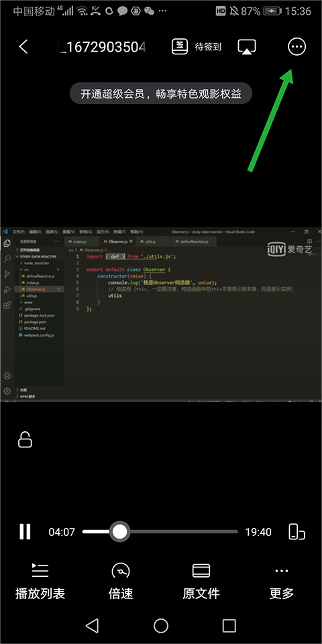Click the playback progress slider knob
322x644 pixels.
119,532
